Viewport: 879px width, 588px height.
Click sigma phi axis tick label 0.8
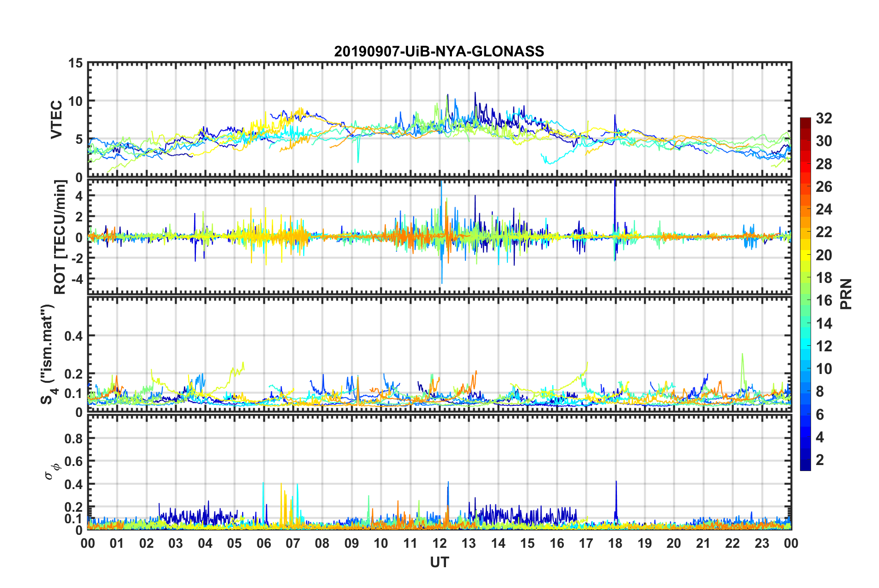[73, 438]
